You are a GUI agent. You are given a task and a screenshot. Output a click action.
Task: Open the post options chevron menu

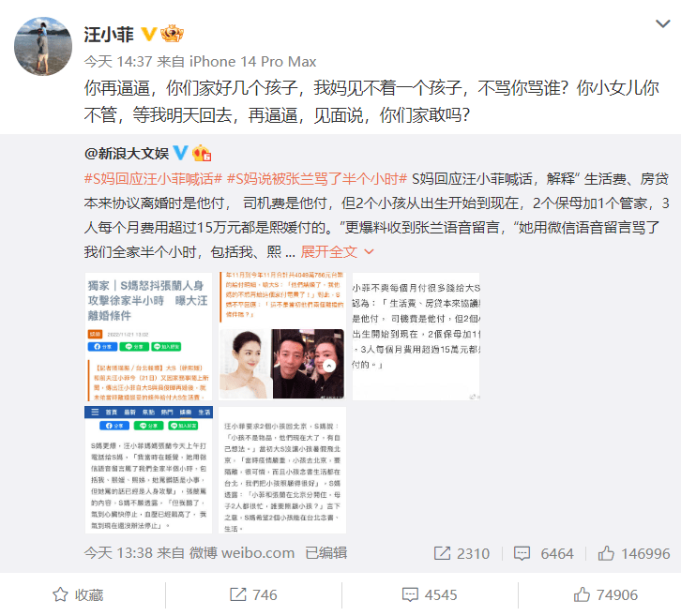coord(663,23)
